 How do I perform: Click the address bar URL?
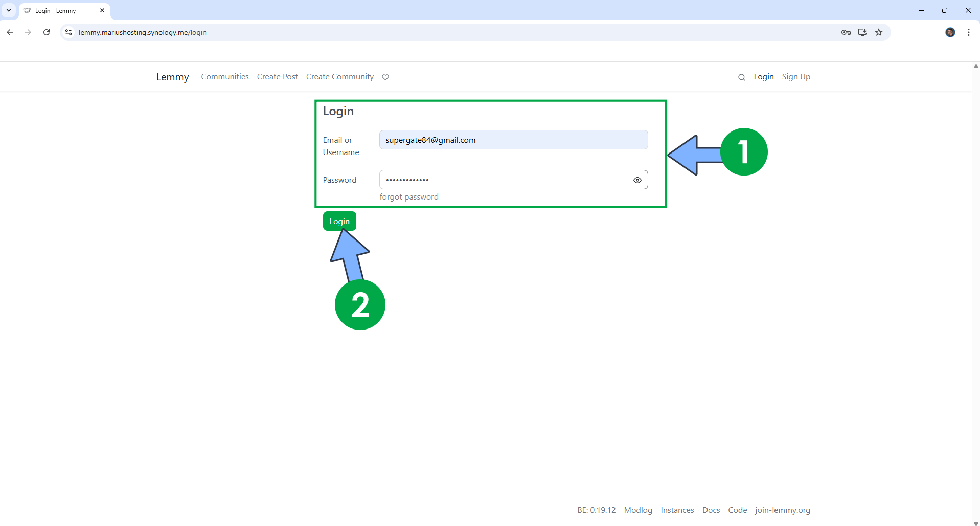coord(143,32)
